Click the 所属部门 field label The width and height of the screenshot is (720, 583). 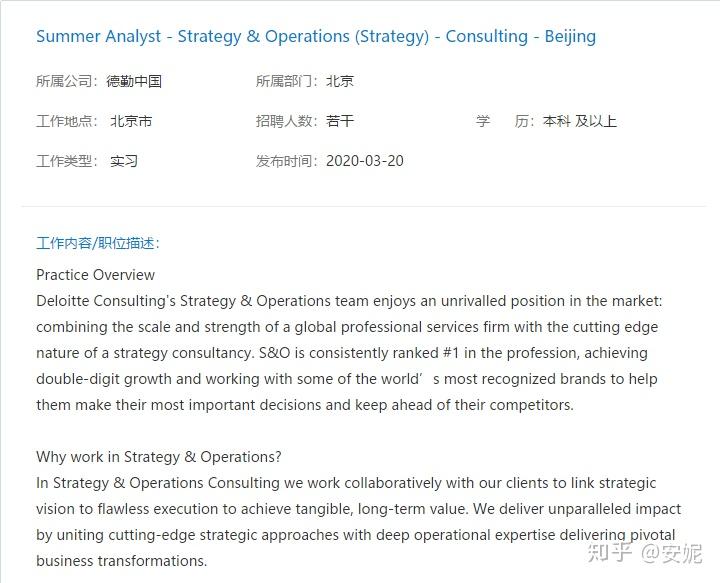point(286,81)
